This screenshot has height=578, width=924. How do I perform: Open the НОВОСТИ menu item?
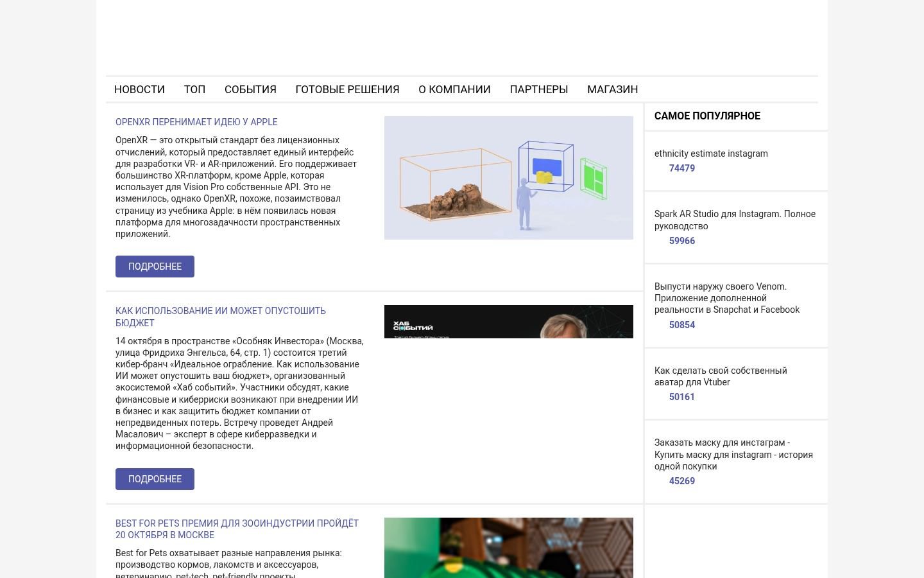[139, 89]
